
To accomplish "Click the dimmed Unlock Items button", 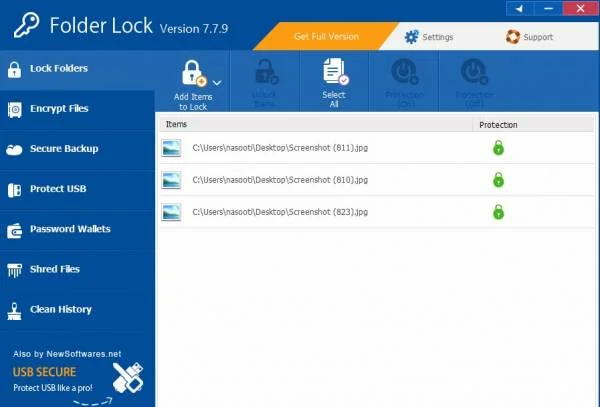I will (265, 83).
